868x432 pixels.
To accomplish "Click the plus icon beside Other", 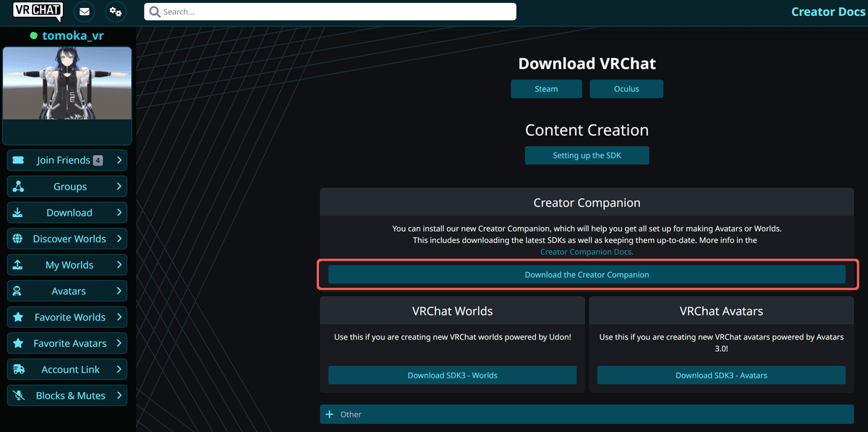I will (x=330, y=414).
